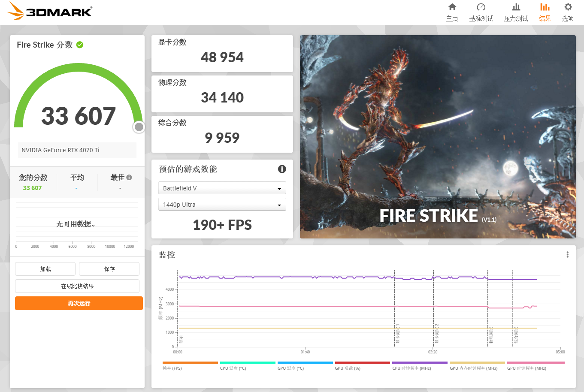Click the gray gauge handle on score arc
This screenshot has width=584, height=392.
[139, 127]
